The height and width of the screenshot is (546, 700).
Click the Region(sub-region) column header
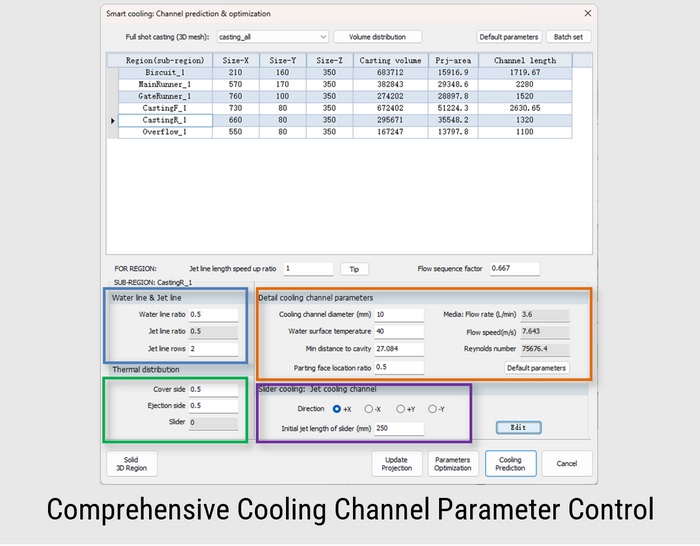click(165, 61)
